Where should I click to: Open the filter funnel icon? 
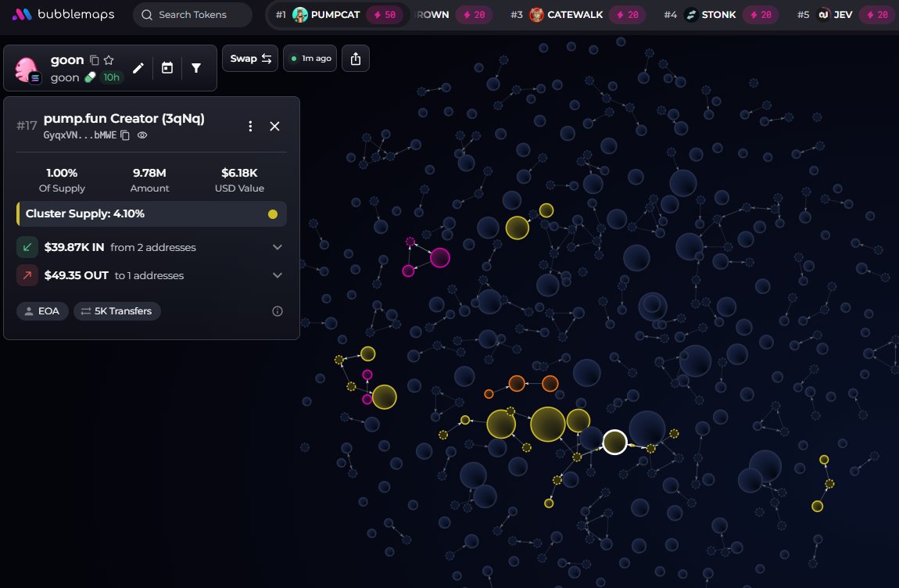click(x=196, y=68)
